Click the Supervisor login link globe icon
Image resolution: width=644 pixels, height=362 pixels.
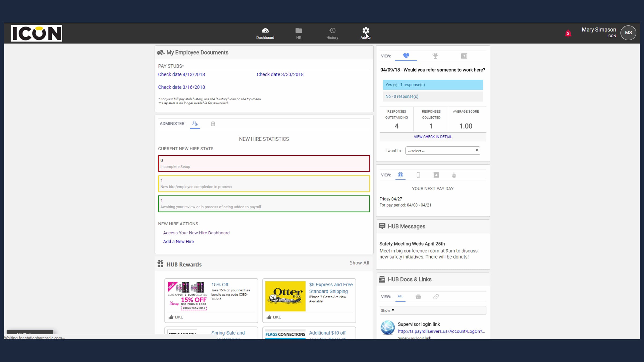coord(387,327)
